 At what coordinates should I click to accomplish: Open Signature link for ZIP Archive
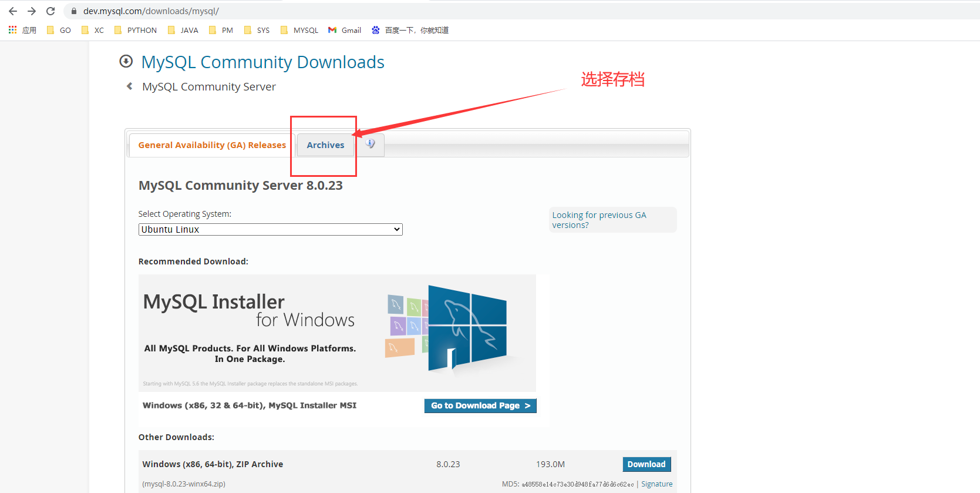pos(656,484)
